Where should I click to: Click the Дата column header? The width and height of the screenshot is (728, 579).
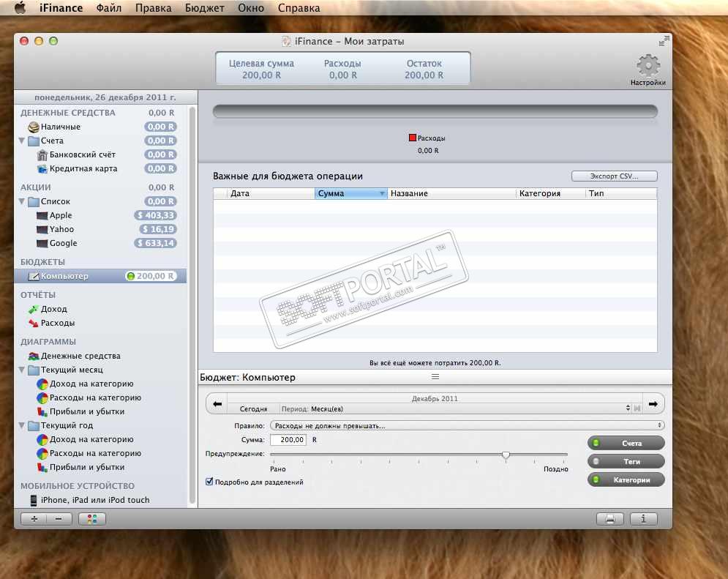[271, 194]
